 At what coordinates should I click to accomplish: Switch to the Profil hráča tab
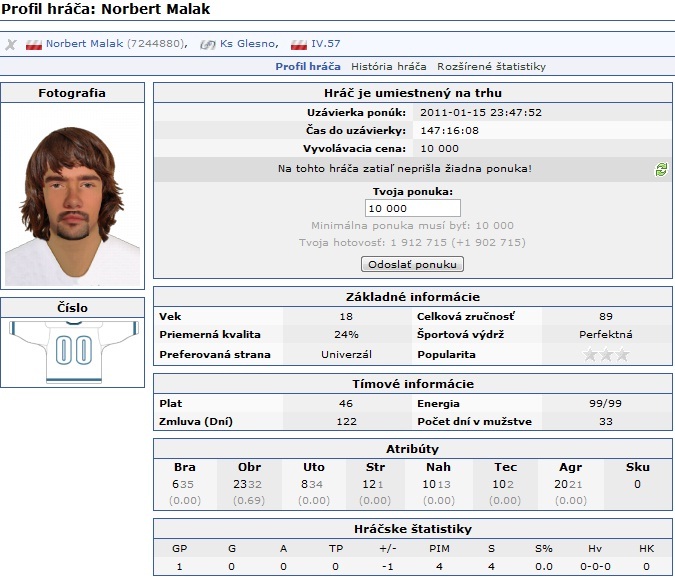308,67
